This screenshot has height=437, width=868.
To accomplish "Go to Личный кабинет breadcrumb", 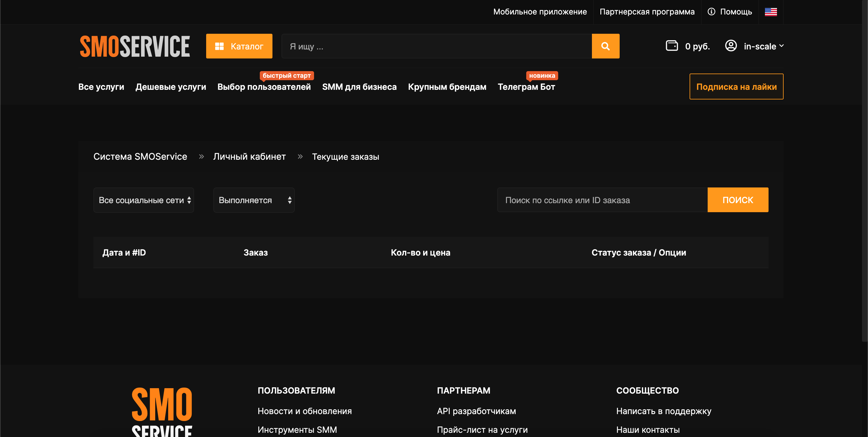I will 249,157.
